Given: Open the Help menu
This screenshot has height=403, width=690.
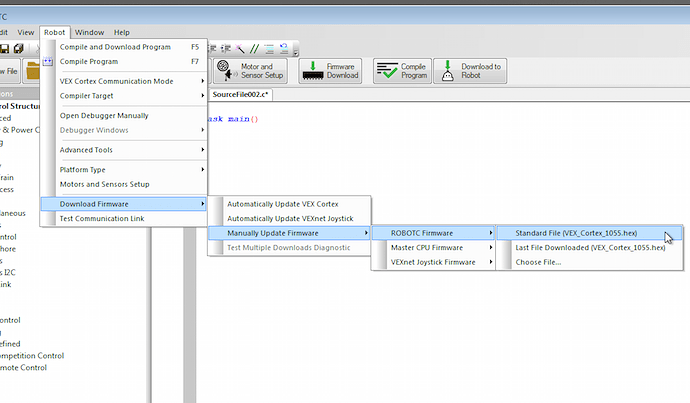Looking at the screenshot, I should point(121,32).
